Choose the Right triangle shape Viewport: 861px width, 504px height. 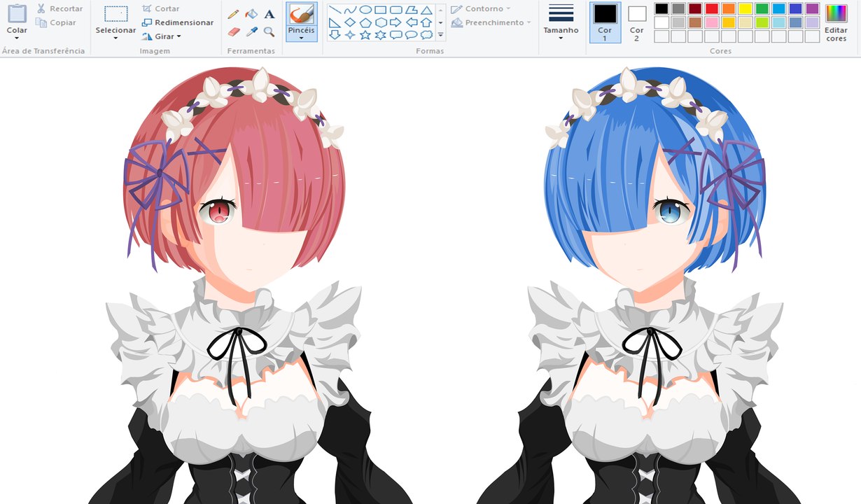[x=335, y=22]
